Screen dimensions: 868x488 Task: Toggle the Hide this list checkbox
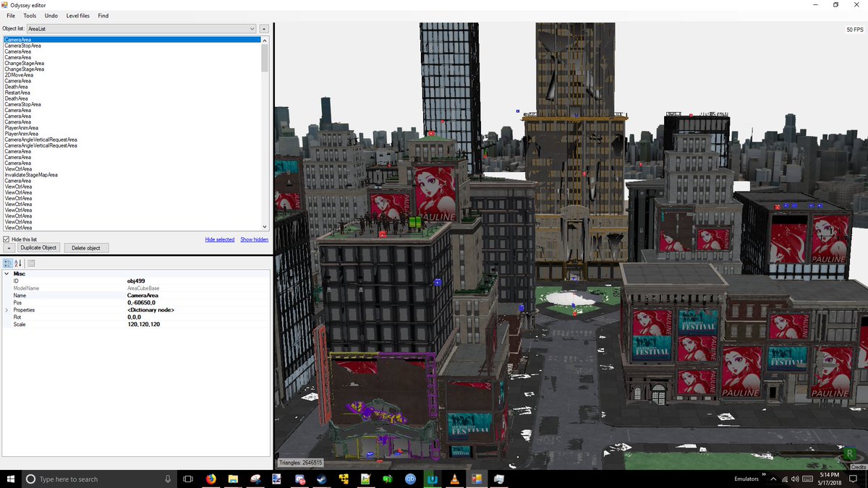click(7, 239)
